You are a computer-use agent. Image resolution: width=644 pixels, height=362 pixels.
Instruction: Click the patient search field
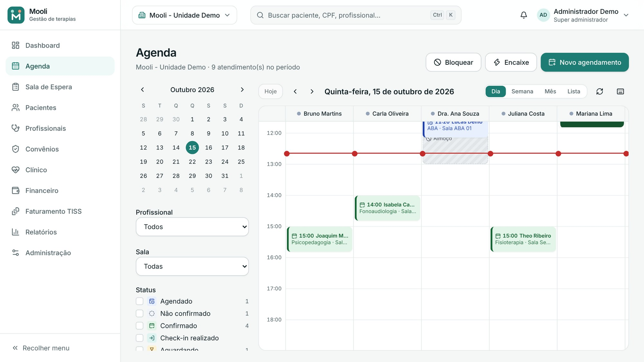click(x=356, y=15)
